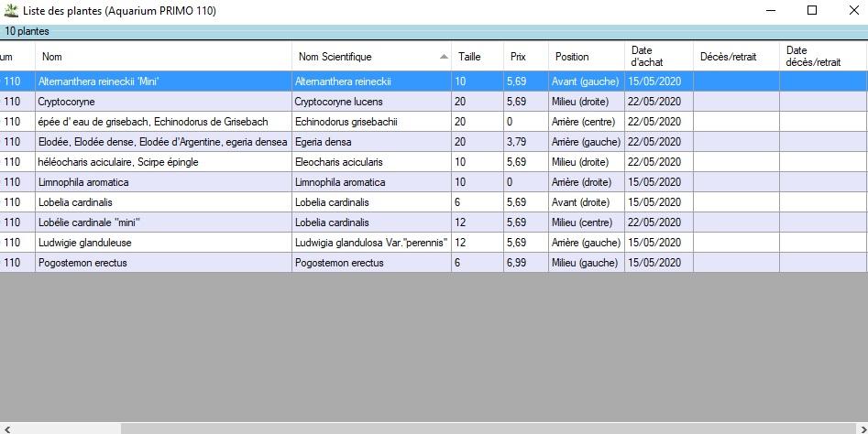
Task: Click Echinodorus grisebachii scientific name cell
Action: tap(372, 122)
